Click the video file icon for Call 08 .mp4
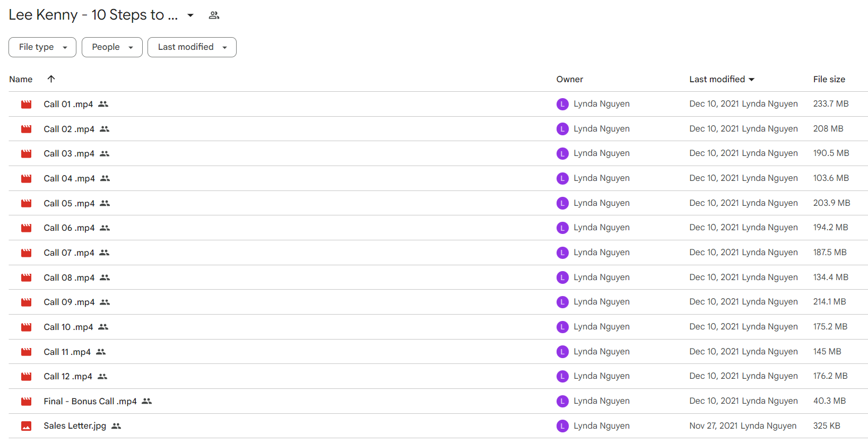Viewport: 868px width, 443px height. pos(26,277)
